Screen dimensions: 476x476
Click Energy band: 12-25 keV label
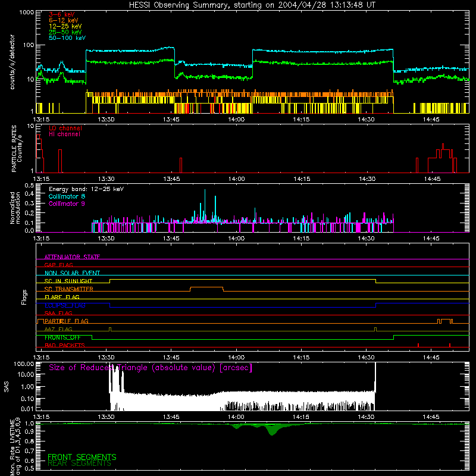86,189
